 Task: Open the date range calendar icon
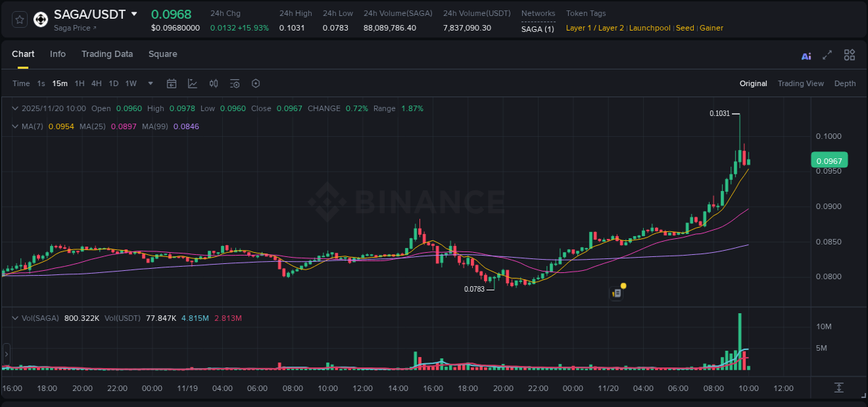[x=172, y=83]
